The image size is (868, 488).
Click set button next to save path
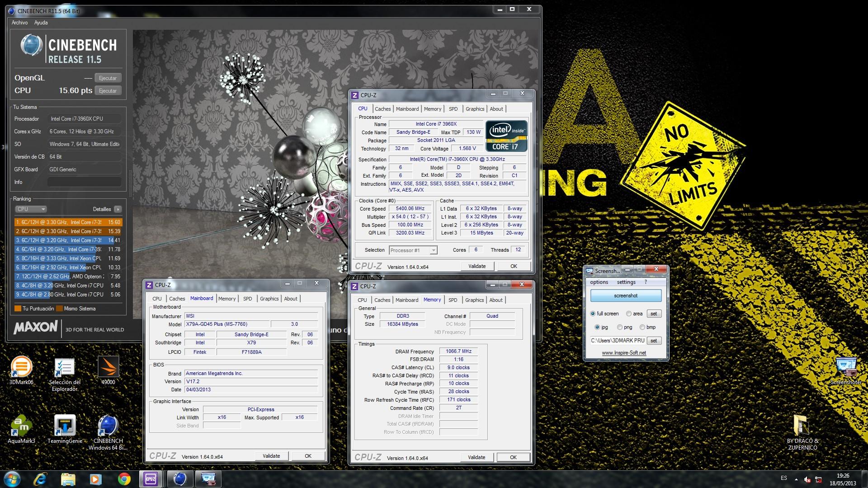(654, 341)
